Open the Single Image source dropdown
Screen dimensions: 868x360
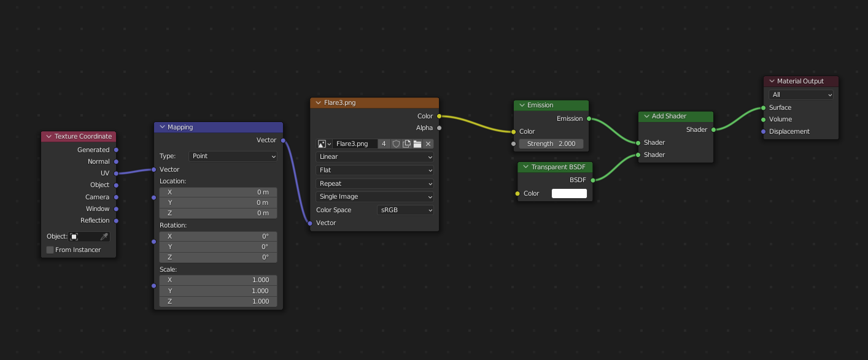(375, 197)
